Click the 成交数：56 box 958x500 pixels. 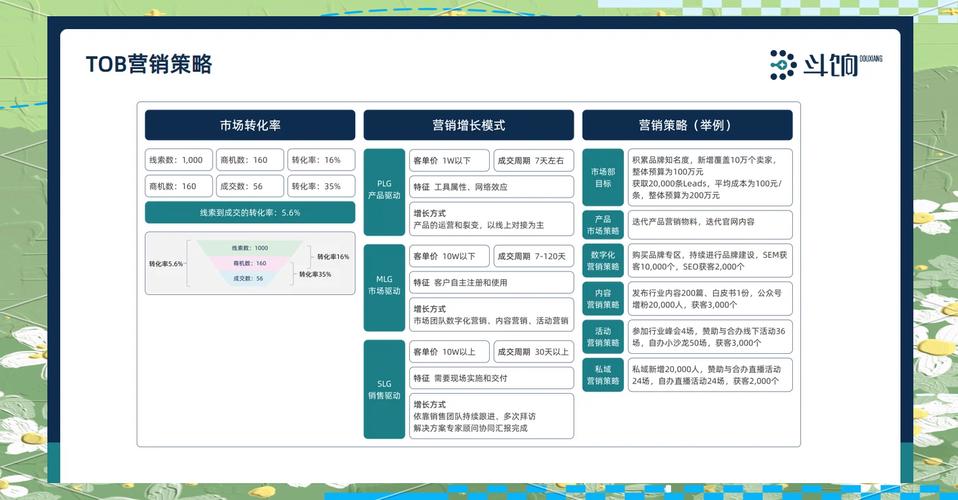249,186
